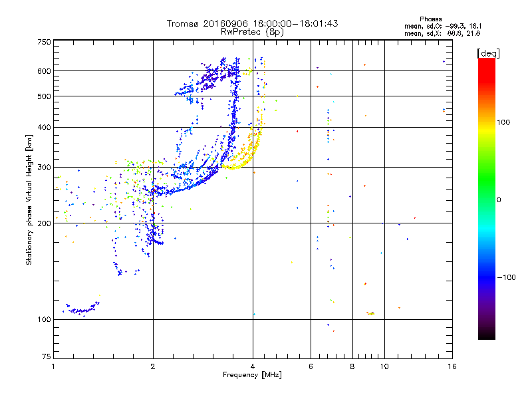The width and height of the screenshot is (532, 399).
Task: Click the x-axis tick label '2'
Action: point(153,366)
